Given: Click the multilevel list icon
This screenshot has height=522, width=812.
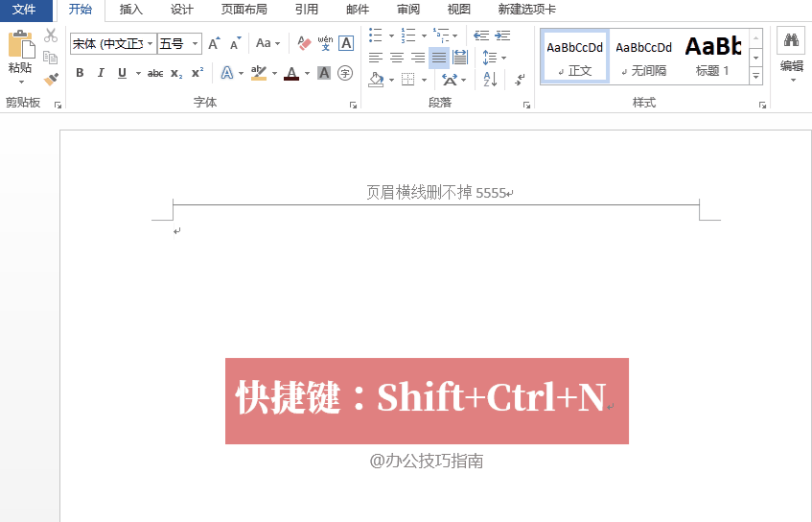Looking at the screenshot, I should [x=441, y=36].
